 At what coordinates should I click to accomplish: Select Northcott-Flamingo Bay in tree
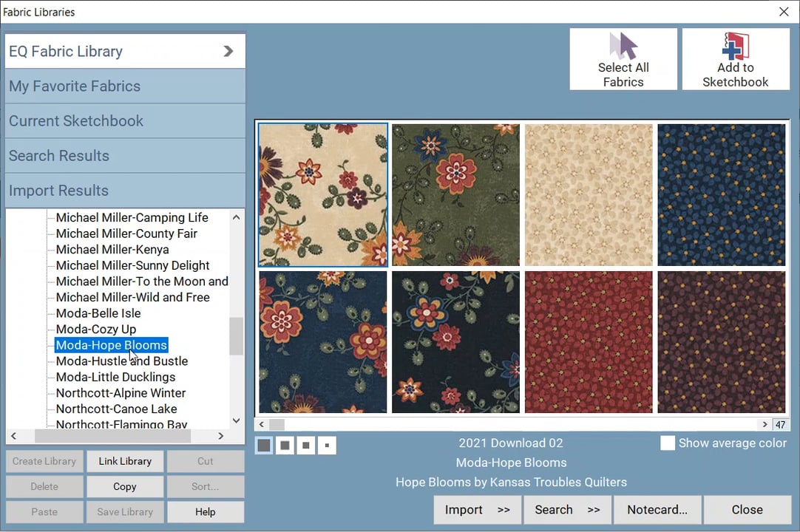click(x=121, y=423)
